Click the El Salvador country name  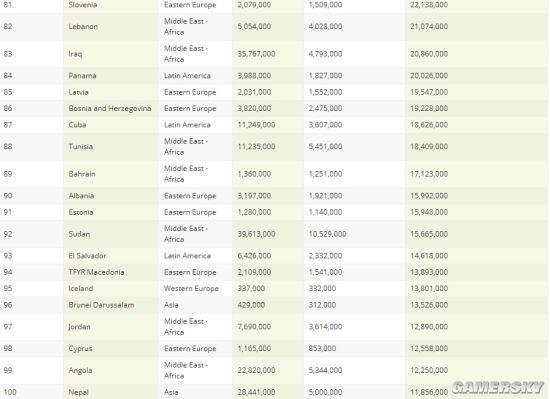click(x=87, y=256)
